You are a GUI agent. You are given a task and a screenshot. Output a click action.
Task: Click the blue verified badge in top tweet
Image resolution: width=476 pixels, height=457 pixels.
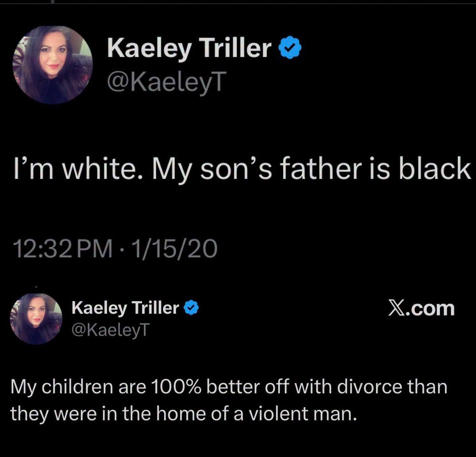click(x=290, y=48)
